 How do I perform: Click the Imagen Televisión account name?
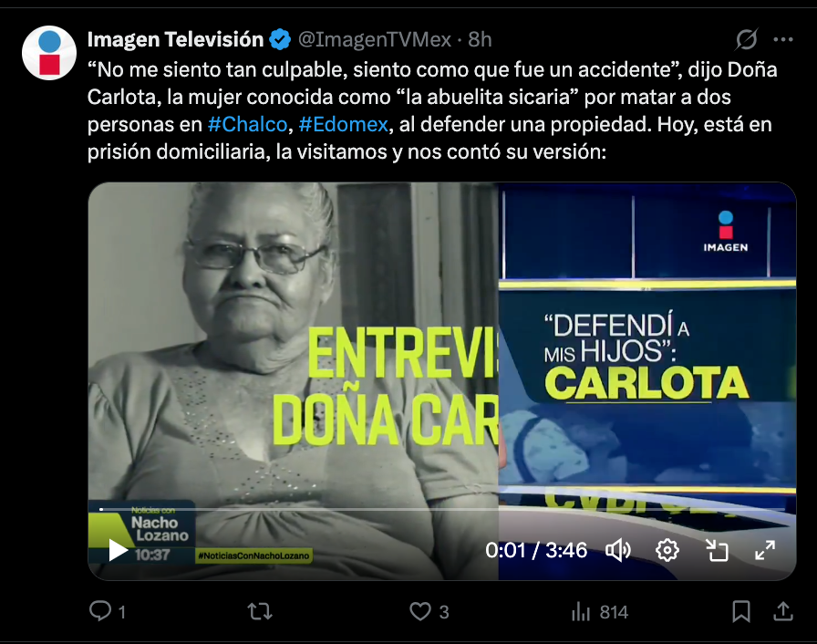click(x=175, y=39)
